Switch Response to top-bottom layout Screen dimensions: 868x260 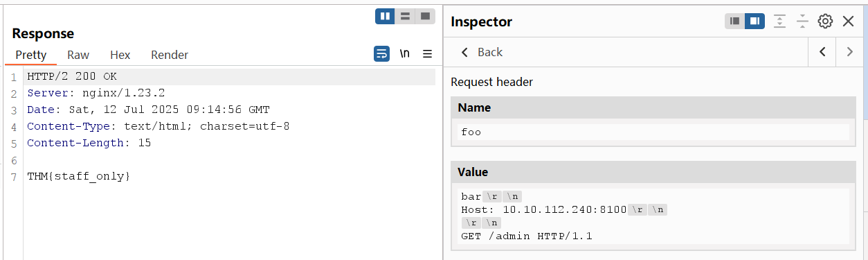(405, 16)
